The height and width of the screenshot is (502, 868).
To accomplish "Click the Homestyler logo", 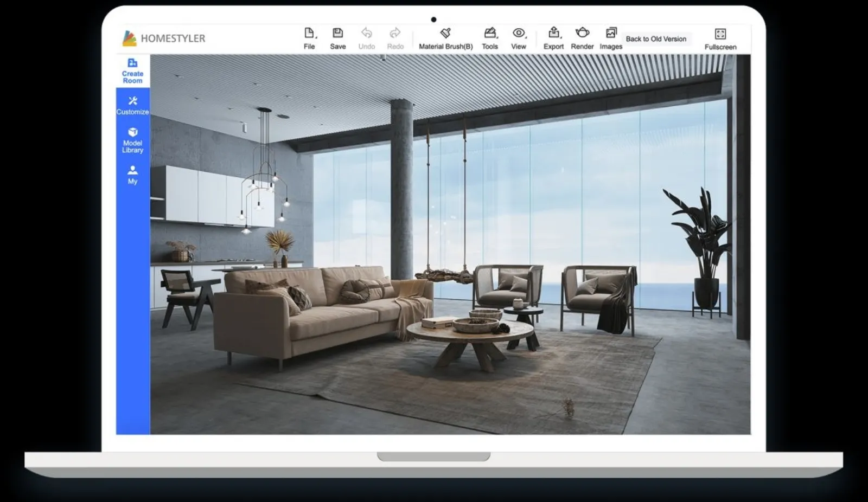I will pos(164,38).
